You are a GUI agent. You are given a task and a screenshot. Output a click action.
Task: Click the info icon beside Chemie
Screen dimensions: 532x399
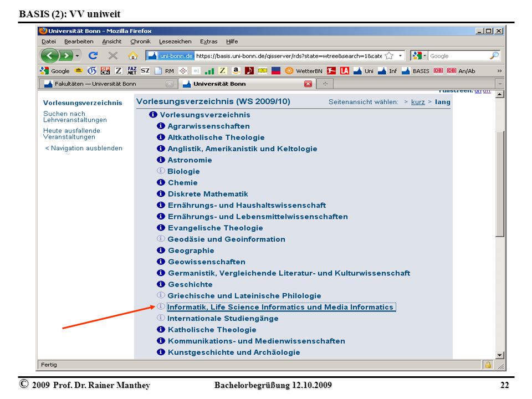[x=161, y=182]
